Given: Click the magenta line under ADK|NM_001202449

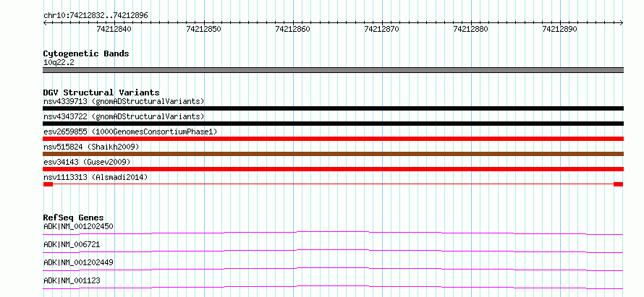Looking at the screenshot, I should coord(333,269).
